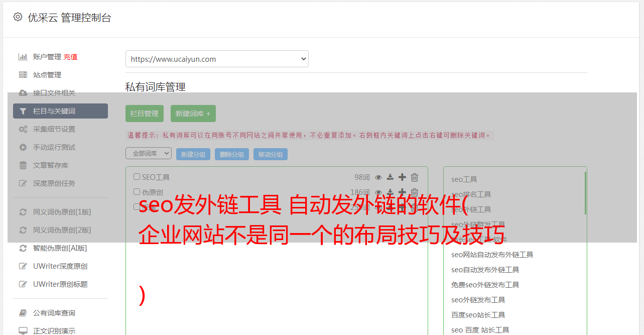This screenshot has height=335, width=644.
Task: Select keyword 百度seo站长工具
Action: coord(478,315)
